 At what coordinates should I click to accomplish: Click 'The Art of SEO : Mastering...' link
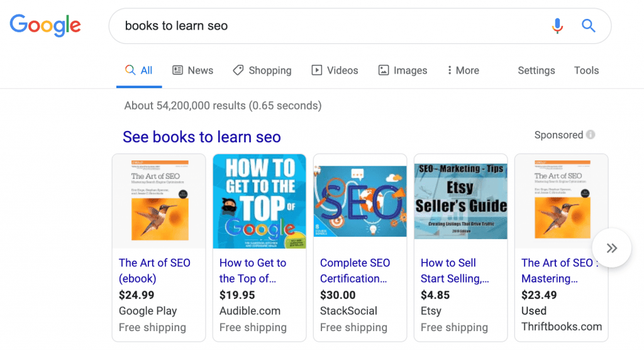559,271
